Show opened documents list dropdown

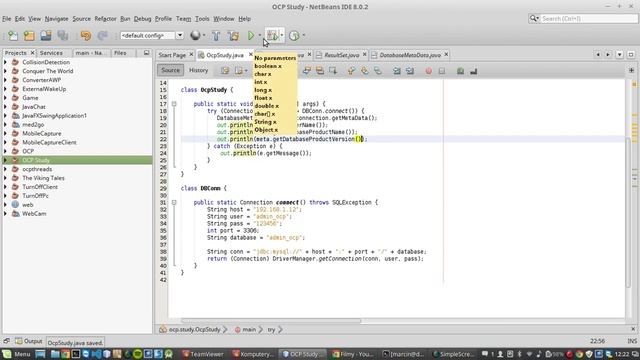620,54
